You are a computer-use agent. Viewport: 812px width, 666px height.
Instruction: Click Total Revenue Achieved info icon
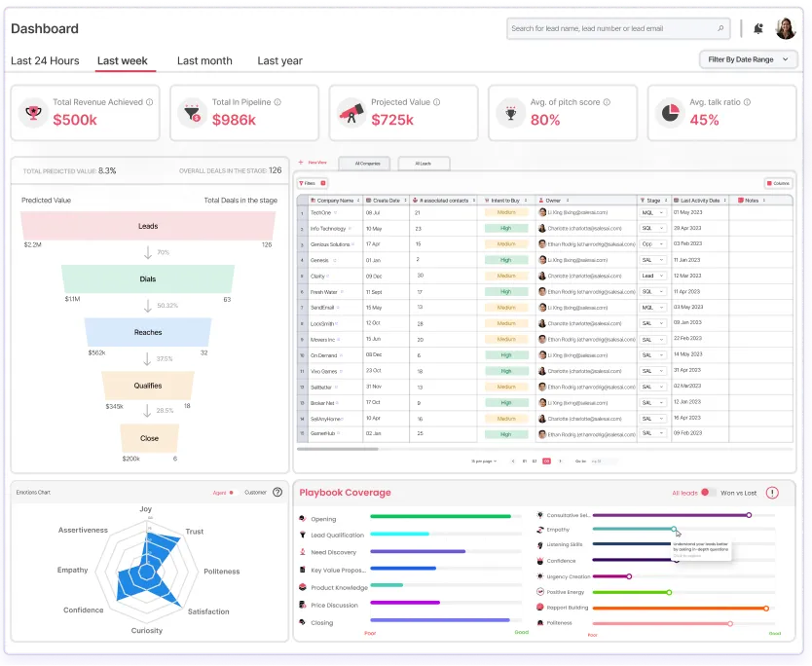tap(149, 102)
